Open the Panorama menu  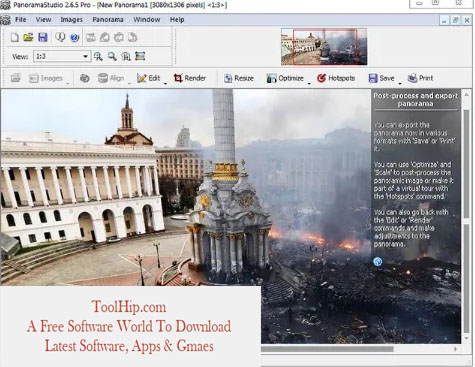[108, 20]
